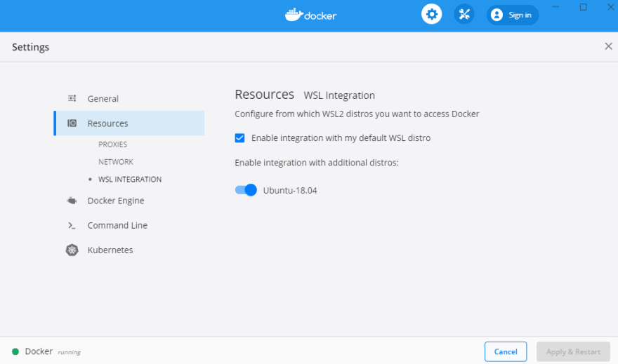Click the Kubernetes wheel icon
The image size is (618, 364).
point(72,250)
